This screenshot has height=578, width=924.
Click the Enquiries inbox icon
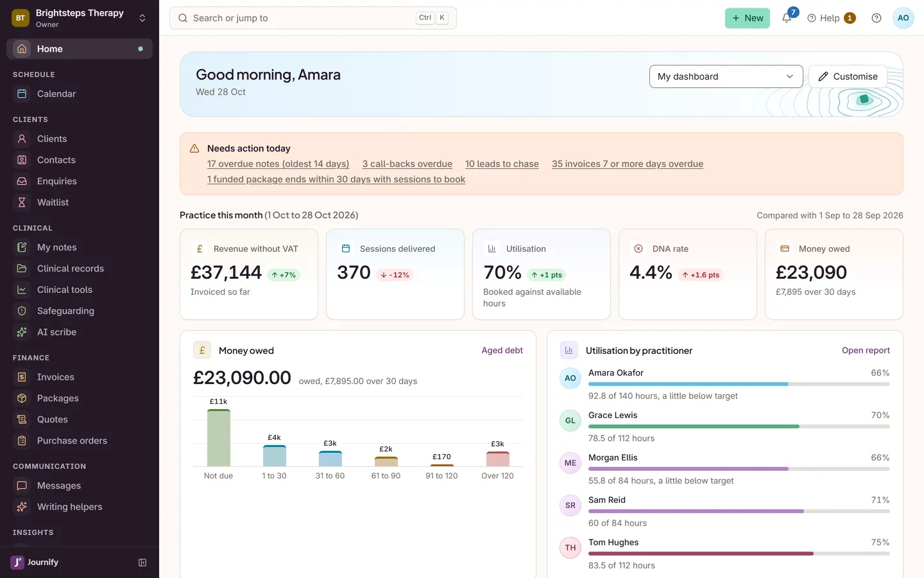[22, 181]
